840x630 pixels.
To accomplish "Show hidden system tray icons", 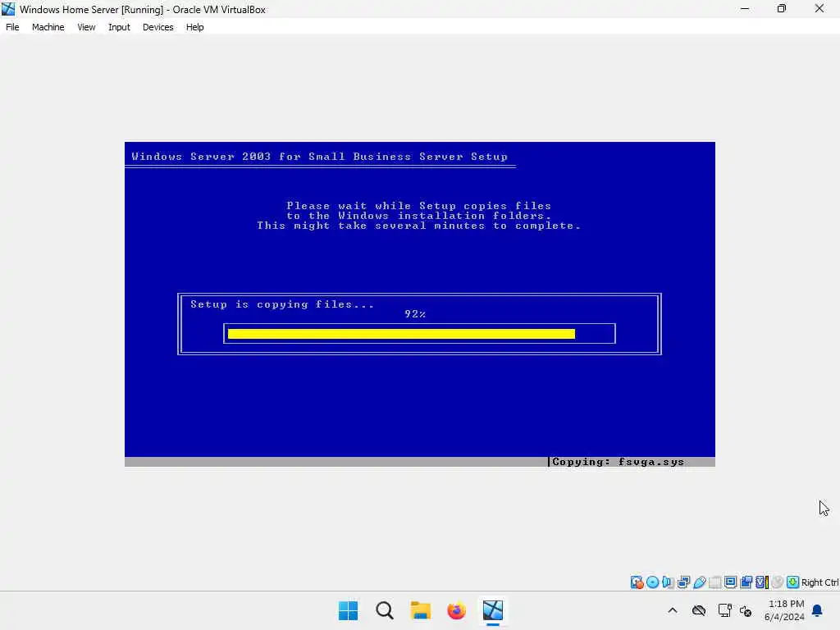I will (673, 610).
